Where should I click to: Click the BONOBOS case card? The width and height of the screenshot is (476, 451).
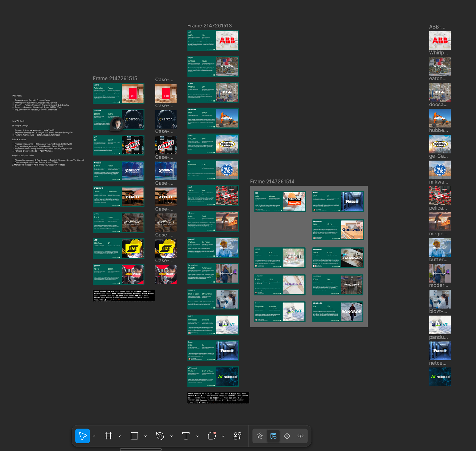pyautogui.click(x=338, y=312)
